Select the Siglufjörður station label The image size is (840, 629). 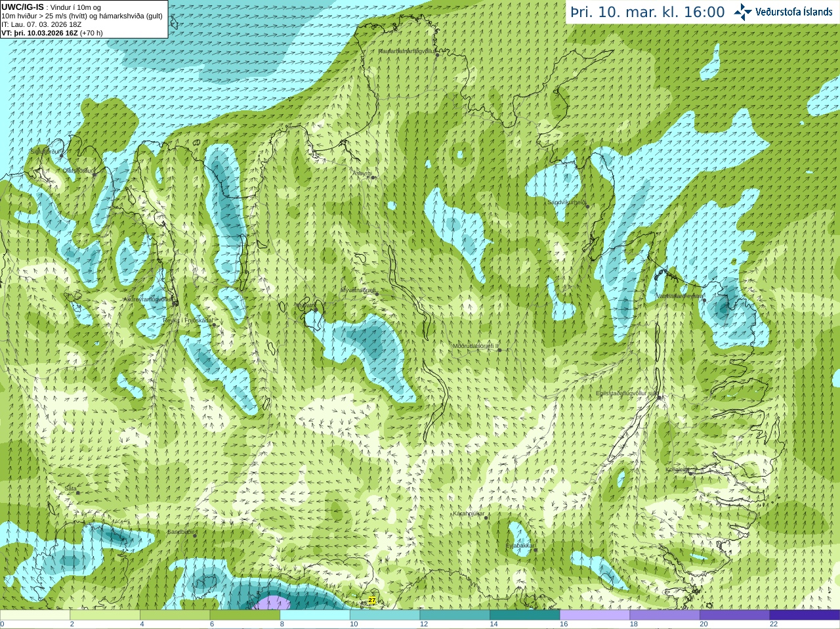click(x=45, y=152)
